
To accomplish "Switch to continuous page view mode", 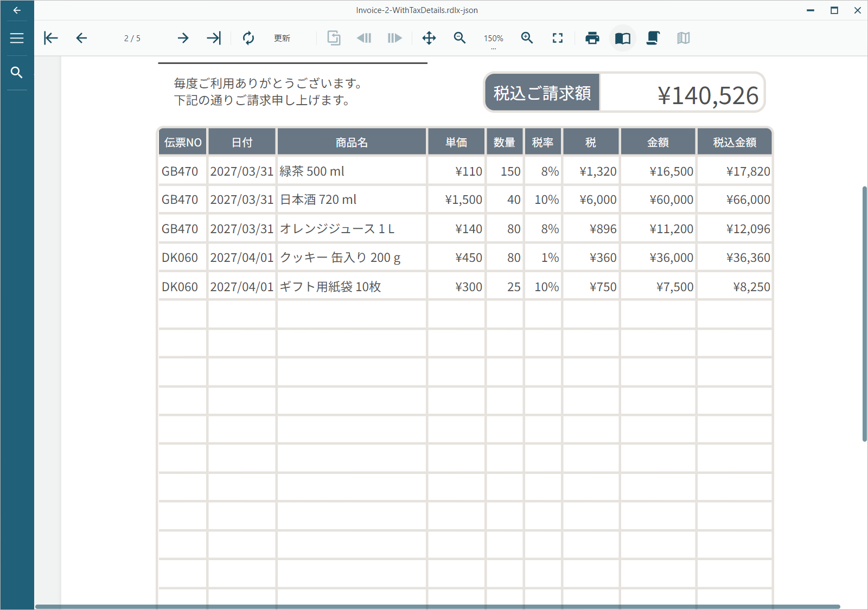I will point(653,38).
